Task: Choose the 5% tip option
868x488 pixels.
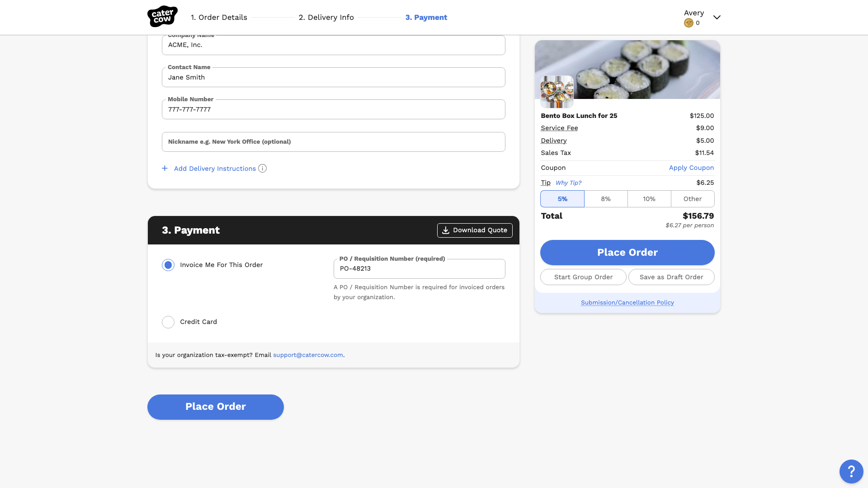Action: (x=562, y=199)
